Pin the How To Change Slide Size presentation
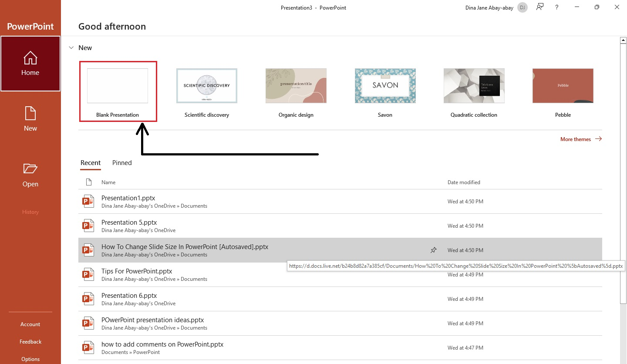 click(433, 250)
